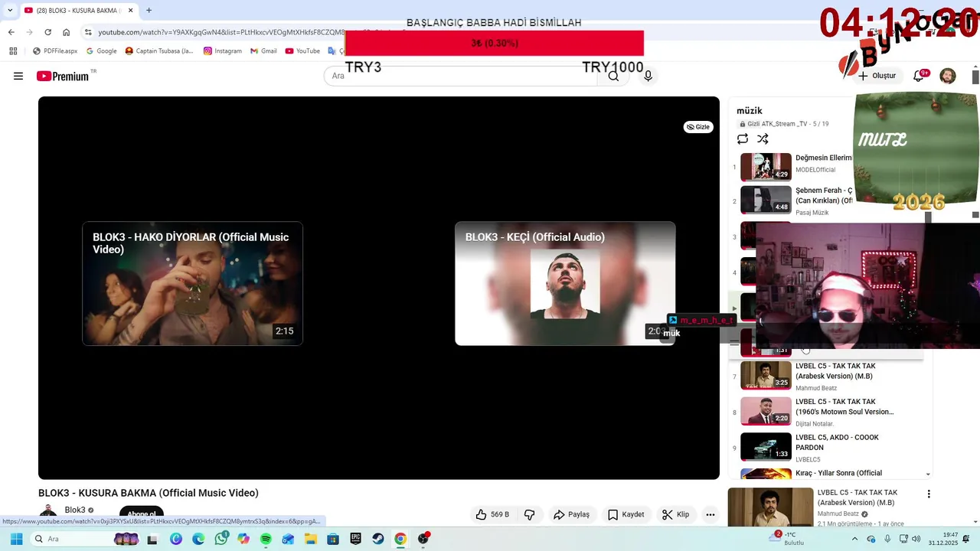Open müzik playlist title
980x551 pixels.
750,111
